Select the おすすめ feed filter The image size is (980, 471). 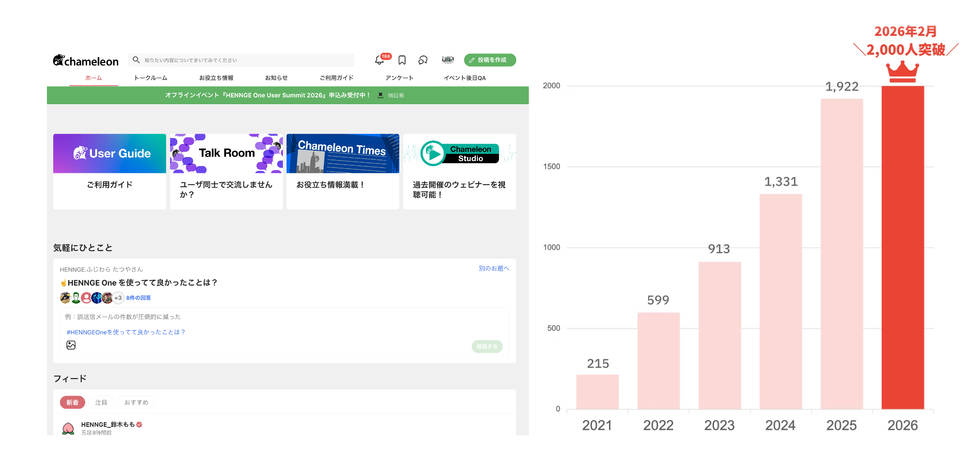point(136,402)
